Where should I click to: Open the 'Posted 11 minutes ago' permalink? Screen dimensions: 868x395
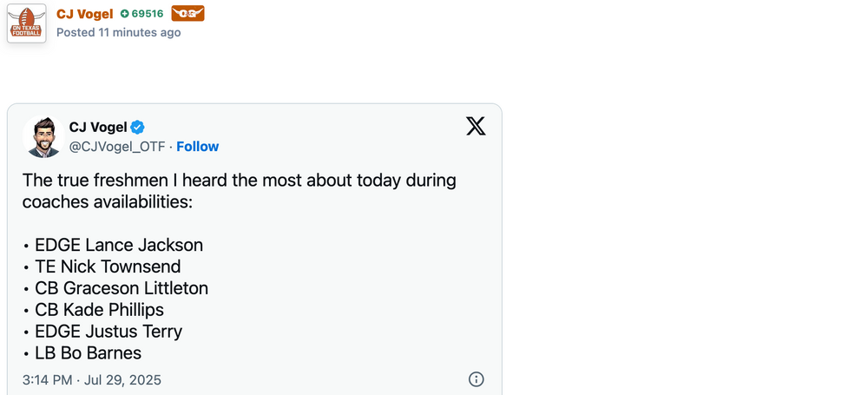pos(118,32)
